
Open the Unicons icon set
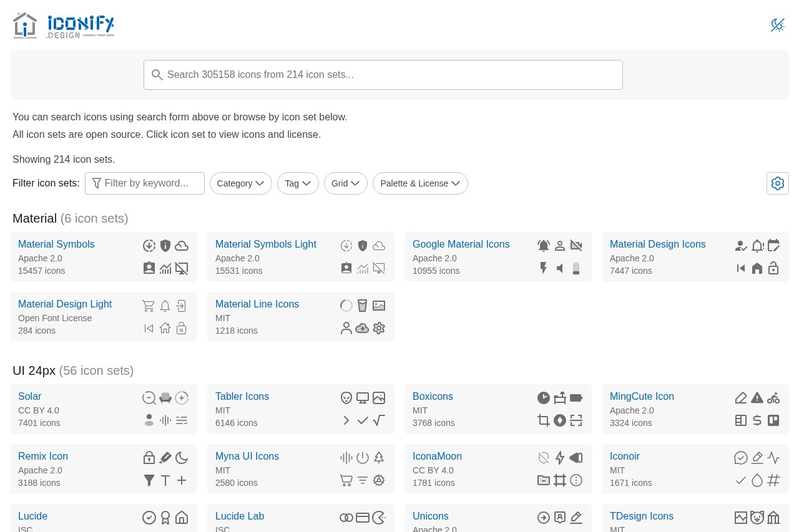(x=431, y=516)
